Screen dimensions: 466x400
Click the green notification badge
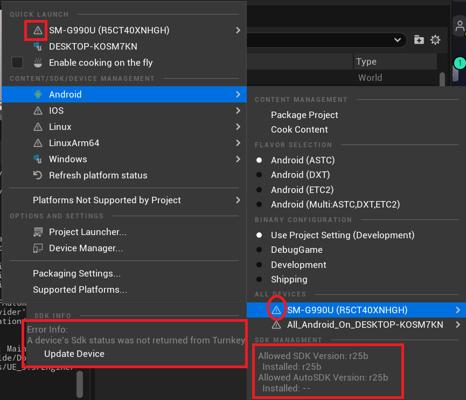[460, 63]
